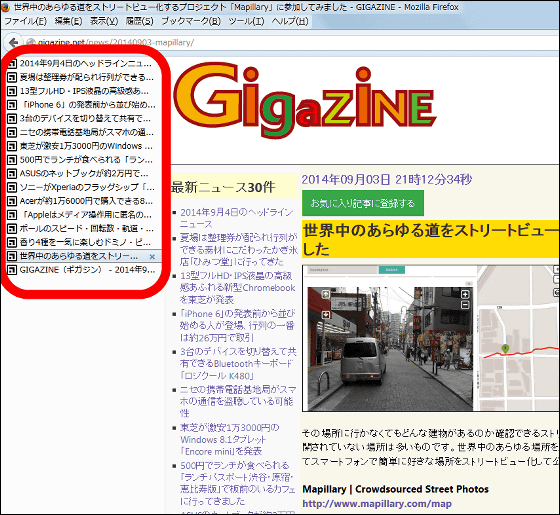Click favicon of the 2014年9月4日のヘッドライン tab
Image resolution: width=560 pixels, height=515 pixels.
(12, 64)
